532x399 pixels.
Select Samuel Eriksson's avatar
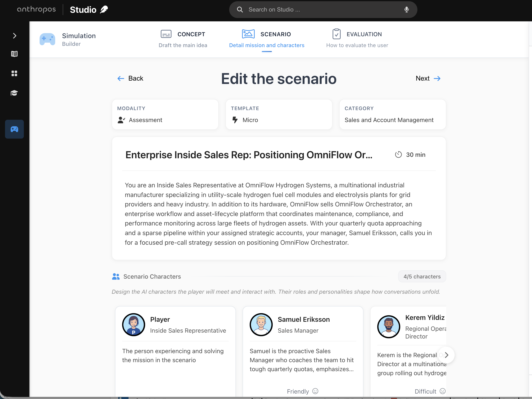(x=261, y=325)
